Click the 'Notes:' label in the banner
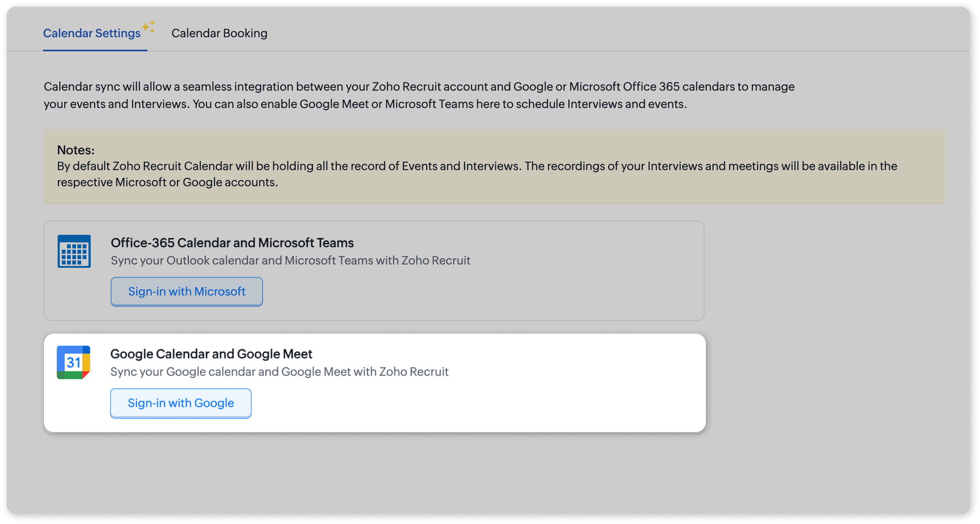This screenshot has height=524, width=980. 76,150
